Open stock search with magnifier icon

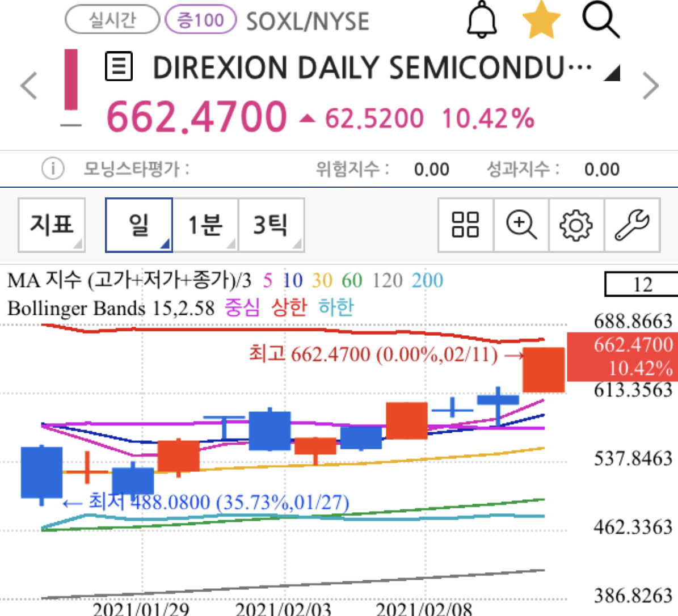pos(600,20)
